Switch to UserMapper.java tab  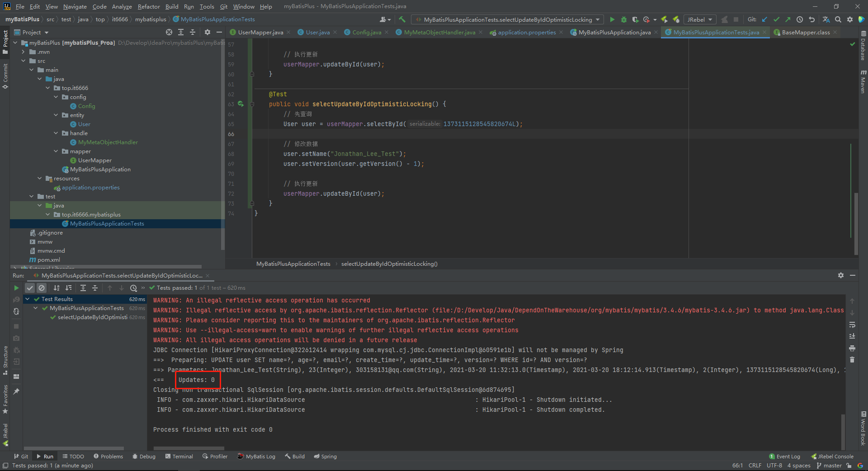[260, 32]
